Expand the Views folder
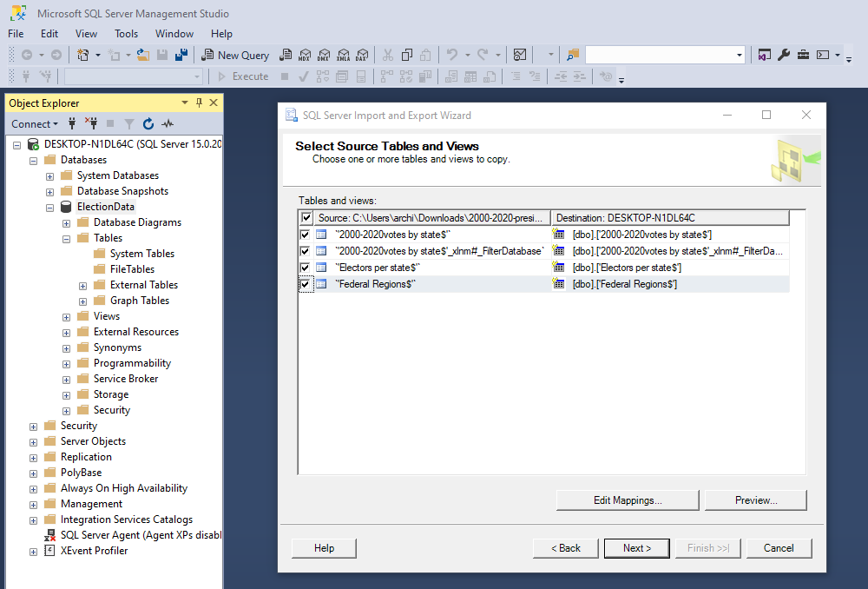 pyautogui.click(x=66, y=315)
